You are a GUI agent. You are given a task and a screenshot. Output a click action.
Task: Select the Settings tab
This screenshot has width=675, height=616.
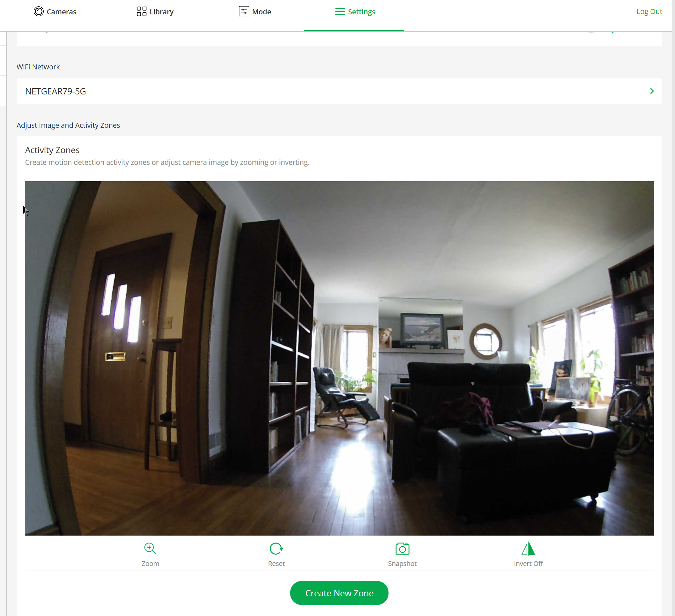pos(354,11)
